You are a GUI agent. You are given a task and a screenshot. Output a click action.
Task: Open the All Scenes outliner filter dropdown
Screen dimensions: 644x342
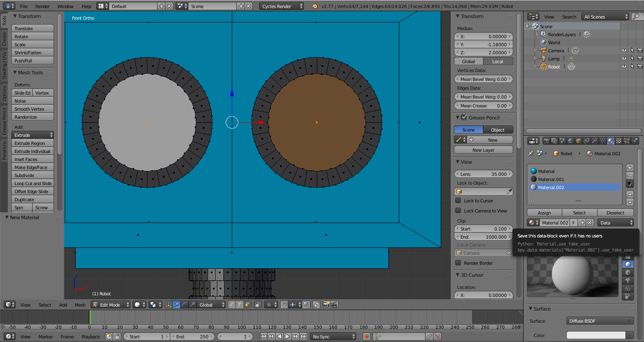coord(605,16)
